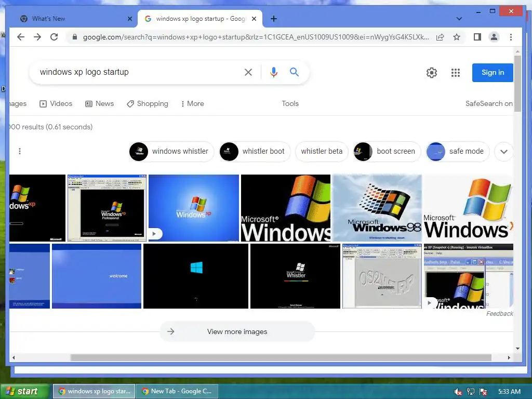Select windows xp logo taskbar button

[94, 391]
